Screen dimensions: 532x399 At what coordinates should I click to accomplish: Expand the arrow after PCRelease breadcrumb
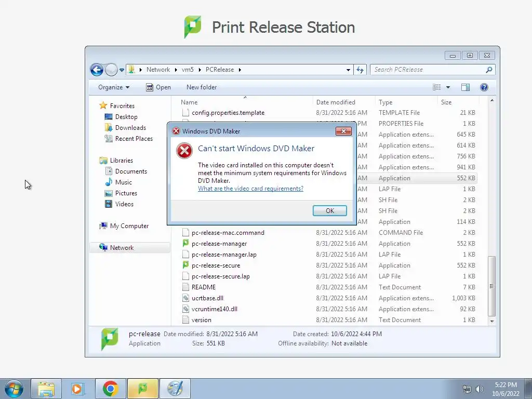click(x=240, y=70)
